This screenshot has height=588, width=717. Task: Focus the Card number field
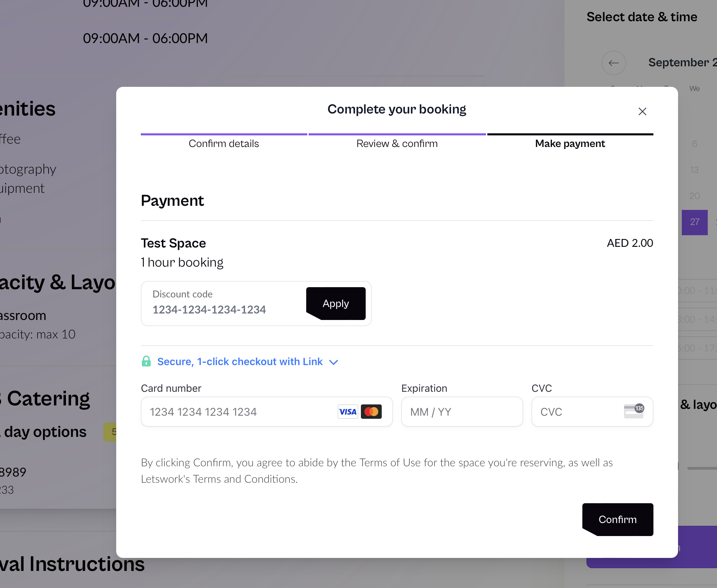267,412
